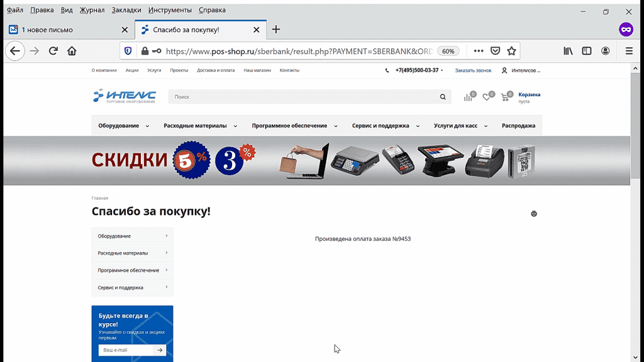Screen dimensions: 644x362
Task: Open the Доставка и оплата link
Action: click(215, 70)
